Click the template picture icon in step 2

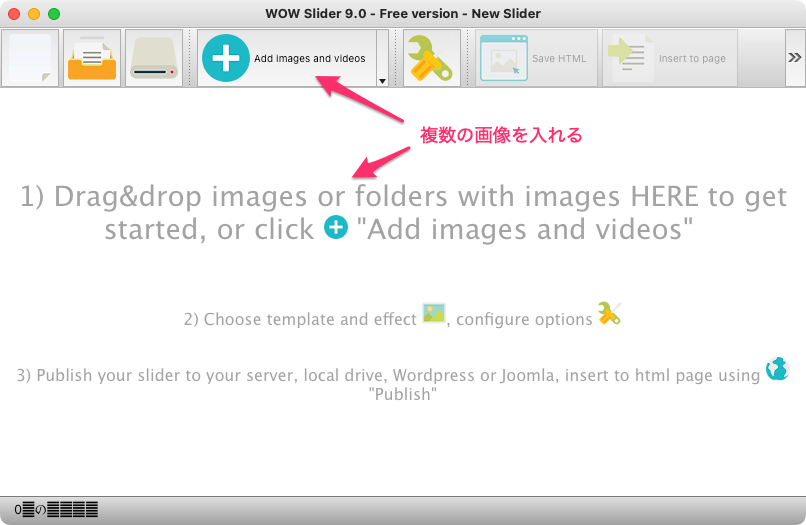[434, 314]
